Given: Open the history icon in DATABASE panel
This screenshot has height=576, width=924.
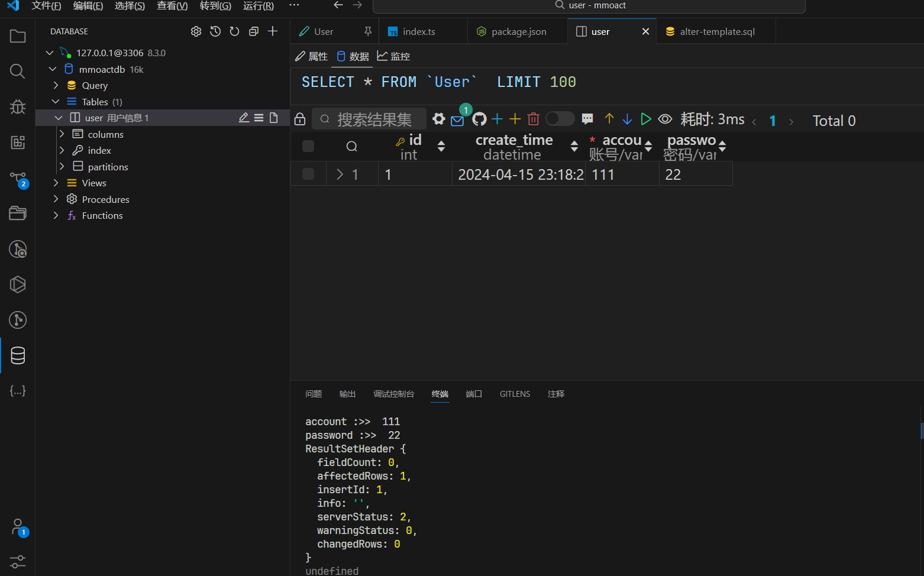Looking at the screenshot, I should [x=215, y=31].
